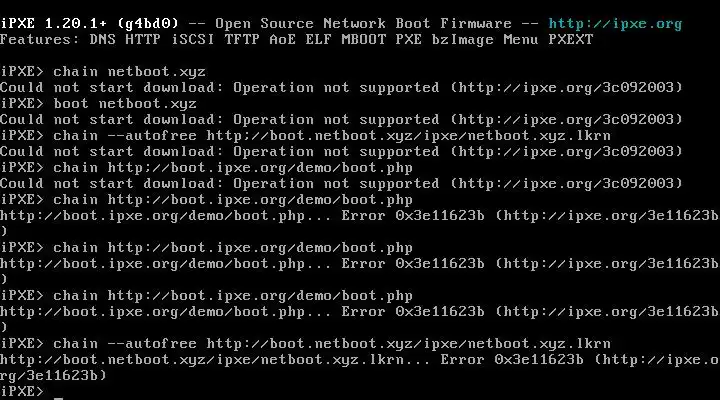
Task: Click the PXEXT feature word
Action: point(571,40)
